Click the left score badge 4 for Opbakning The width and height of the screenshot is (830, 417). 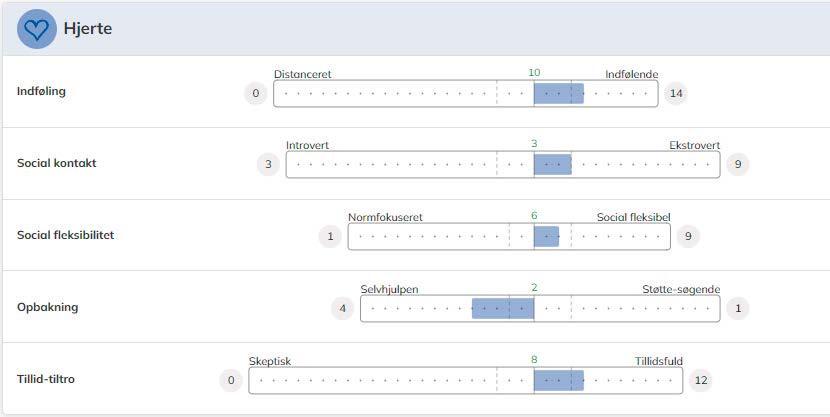click(343, 308)
